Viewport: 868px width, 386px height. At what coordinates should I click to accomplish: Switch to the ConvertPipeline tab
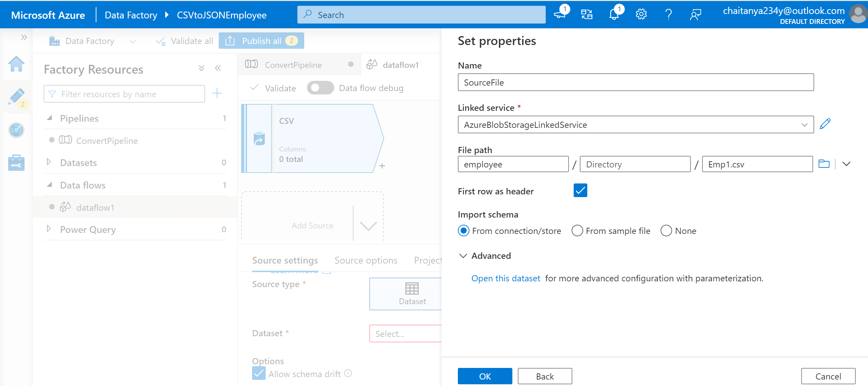point(299,65)
